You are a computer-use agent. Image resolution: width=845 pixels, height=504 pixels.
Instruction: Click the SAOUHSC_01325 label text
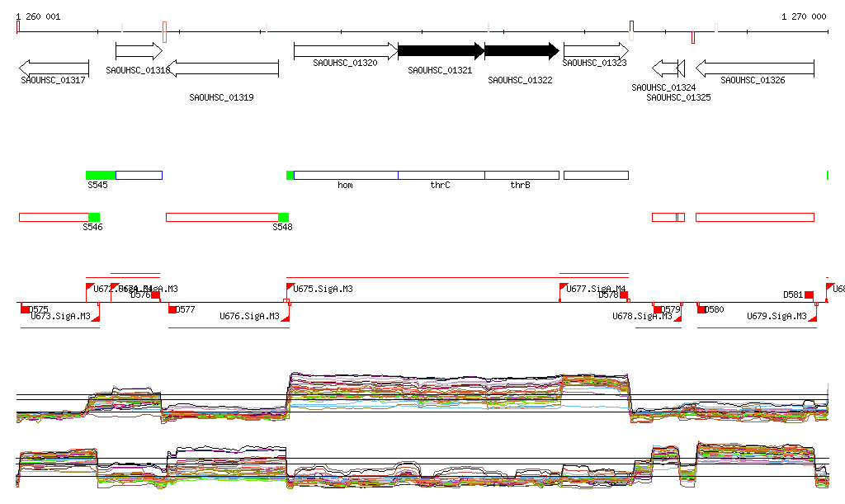678,97
